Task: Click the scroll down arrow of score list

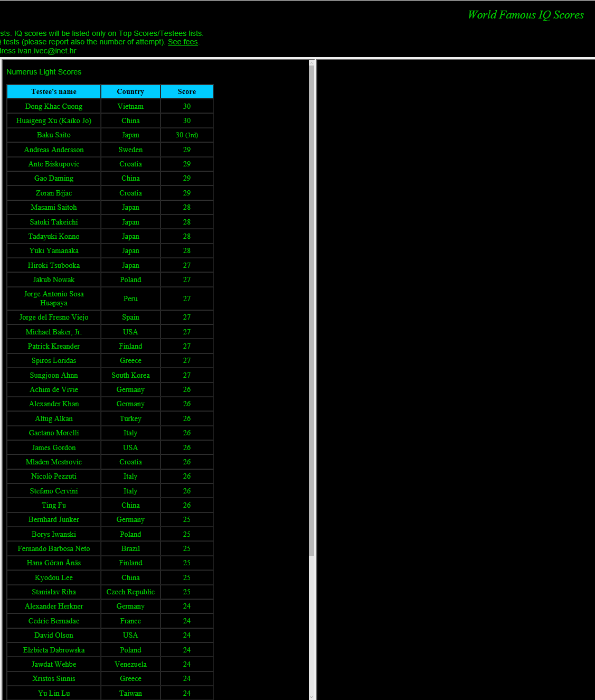Action: [x=311, y=696]
